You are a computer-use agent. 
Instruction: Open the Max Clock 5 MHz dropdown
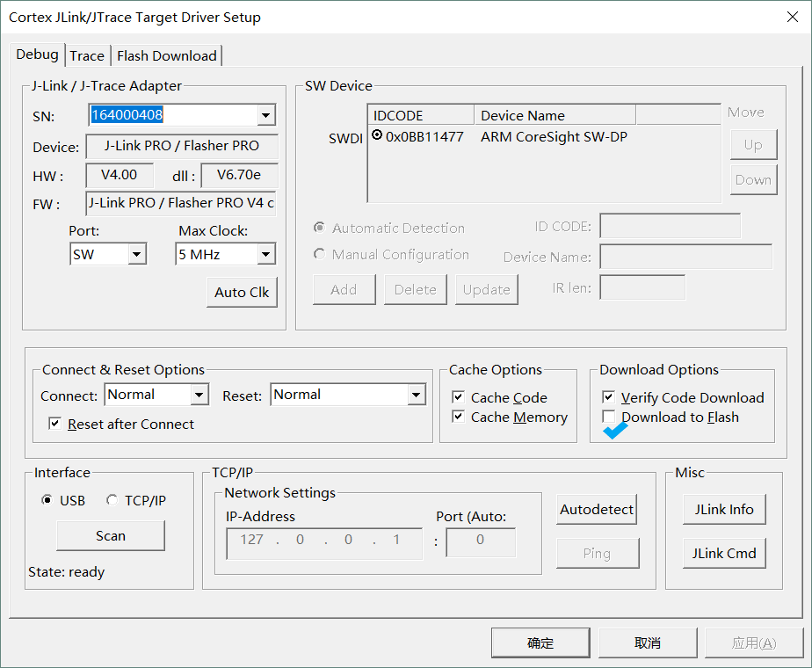(x=265, y=254)
